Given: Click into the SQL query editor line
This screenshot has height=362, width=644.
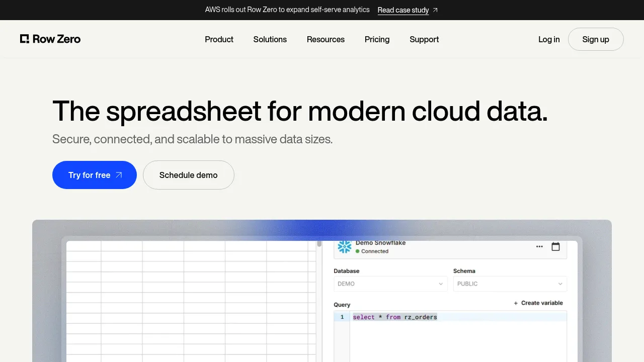Looking at the screenshot, I should (458, 317).
